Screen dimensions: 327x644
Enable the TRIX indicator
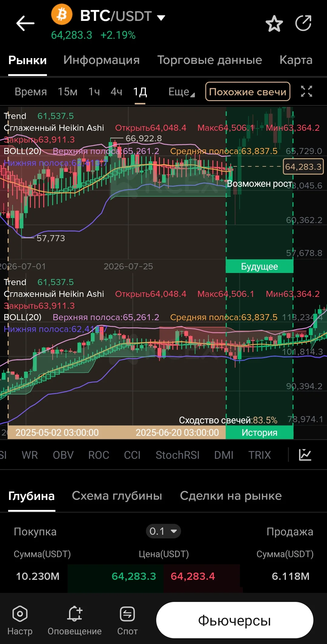(x=259, y=455)
